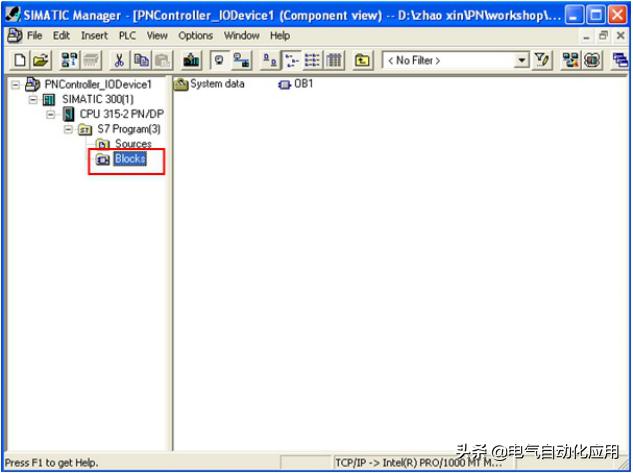Image resolution: width=633 pixels, height=473 pixels.
Task: Click the project icon beside PNController_IODevice1
Action: (32, 84)
